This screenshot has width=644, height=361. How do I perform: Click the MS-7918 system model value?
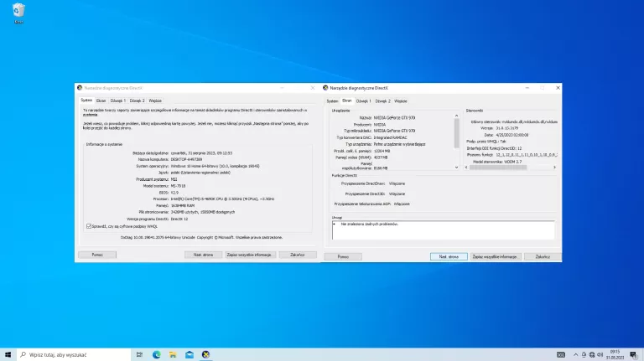tap(178, 186)
